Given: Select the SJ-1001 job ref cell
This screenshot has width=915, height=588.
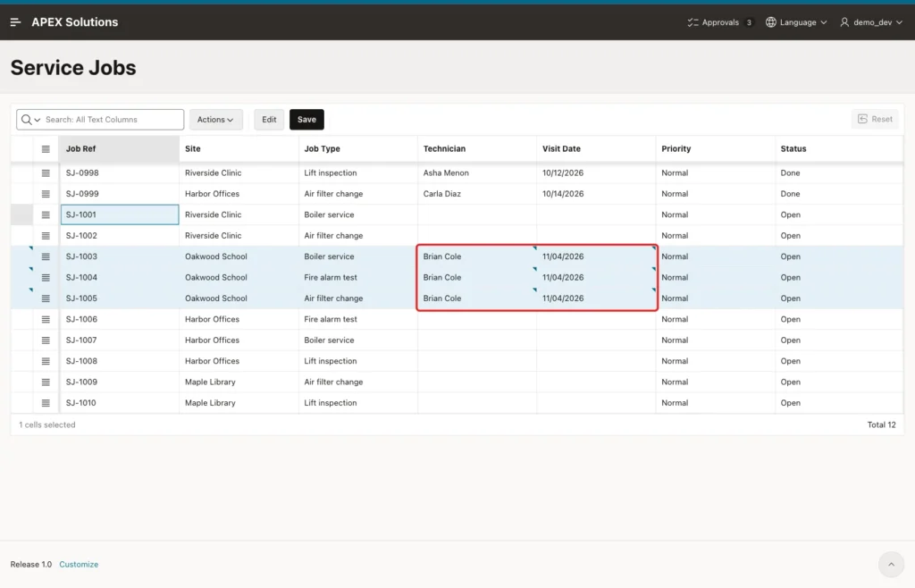Looking at the screenshot, I should click(120, 214).
